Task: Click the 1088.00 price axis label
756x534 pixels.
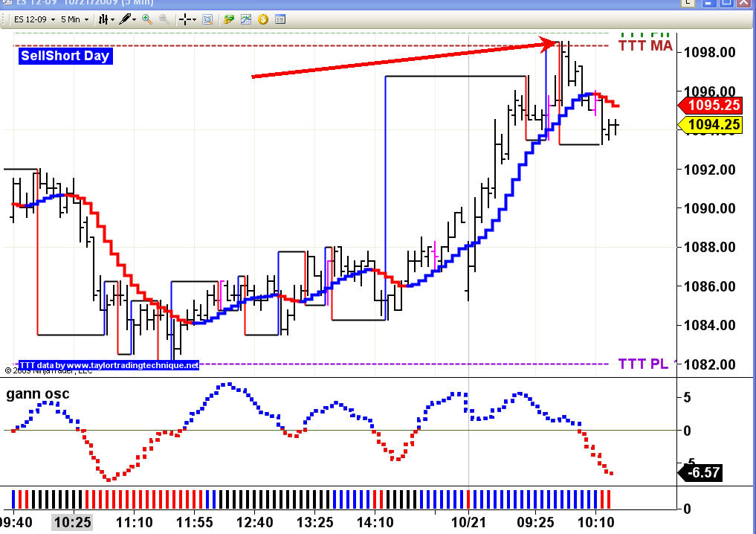Action: point(710,247)
